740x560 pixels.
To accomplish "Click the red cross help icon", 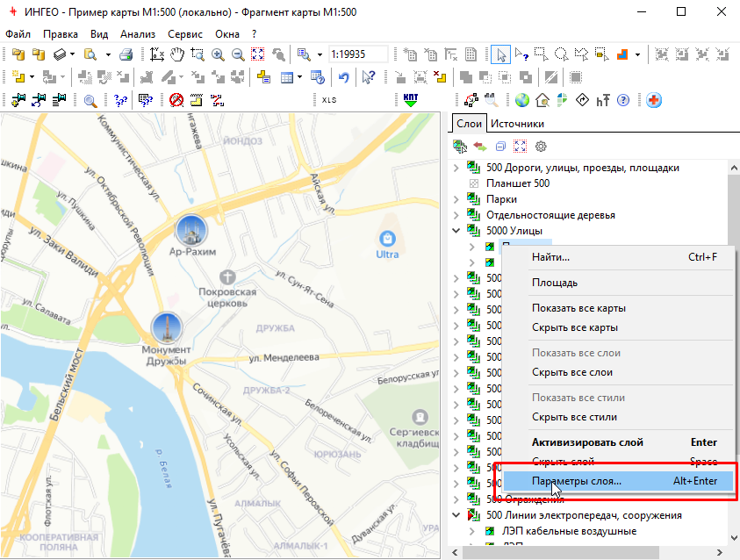I will pos(654,100).
